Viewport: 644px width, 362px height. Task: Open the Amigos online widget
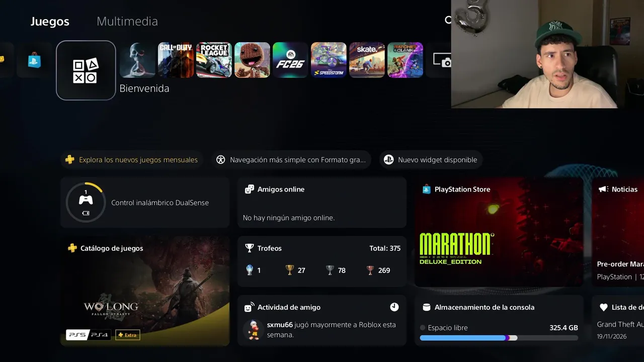322,203
